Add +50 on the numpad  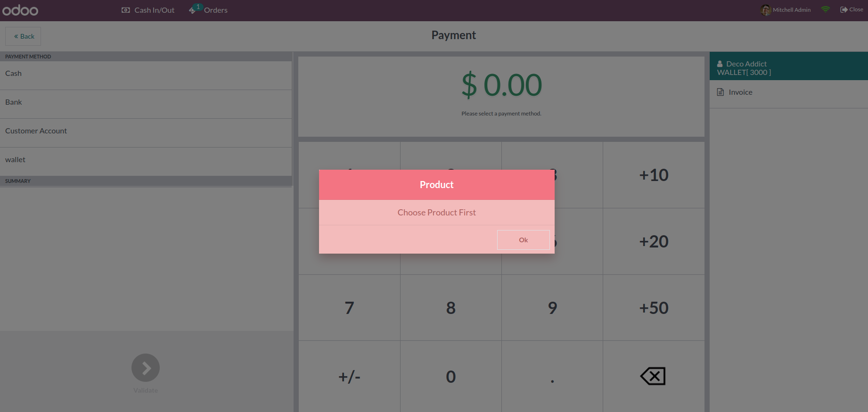point(654,308)
